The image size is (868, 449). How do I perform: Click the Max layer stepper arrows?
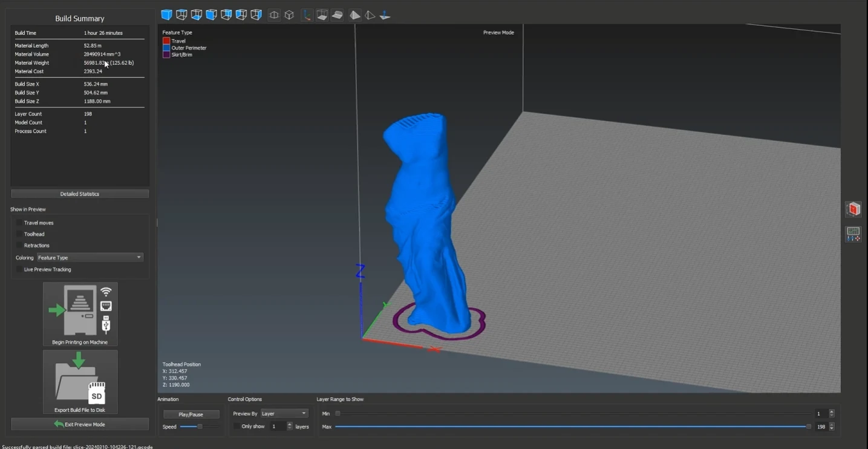click(832, 427)
